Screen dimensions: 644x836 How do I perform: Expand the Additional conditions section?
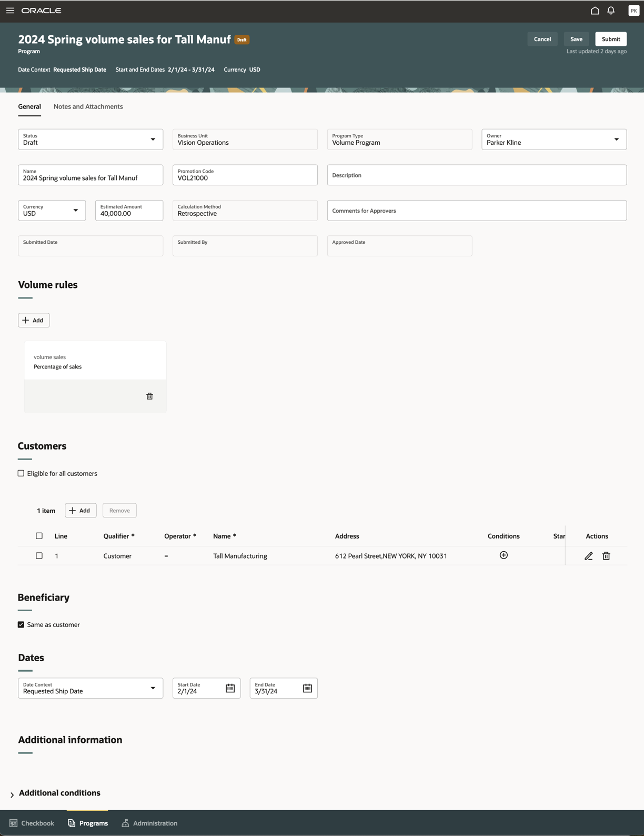[x=12, y=794]
